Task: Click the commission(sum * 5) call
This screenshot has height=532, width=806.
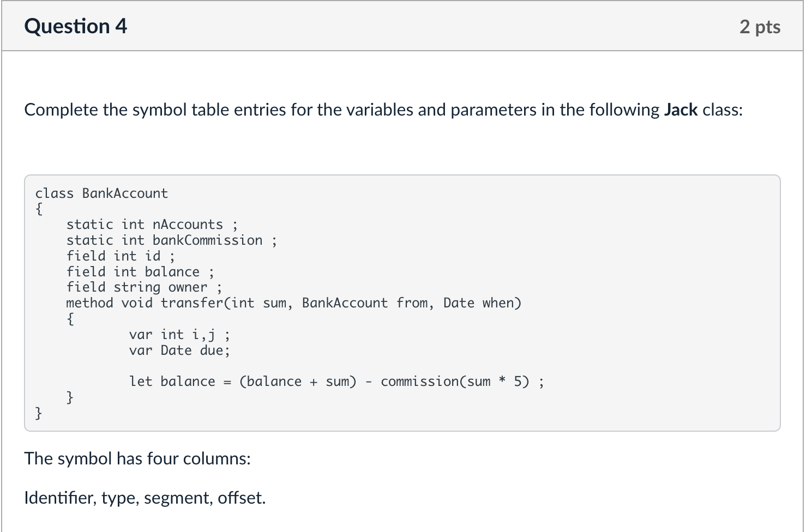Action: pos(455,382)
